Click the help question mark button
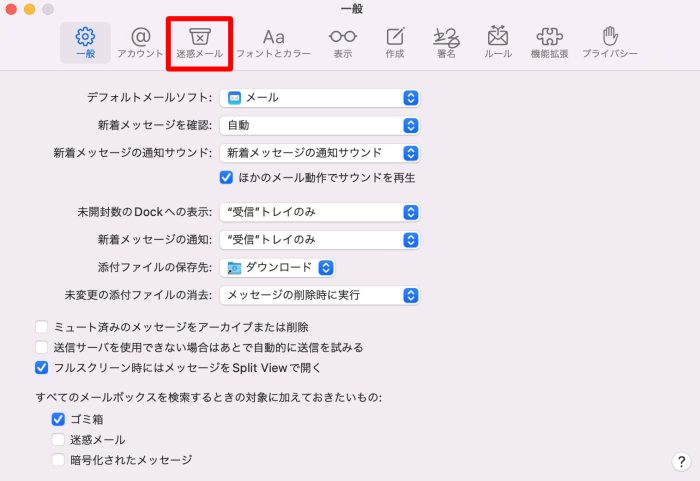Viewport: 700px width, 481px height. [x=680, y=461]
